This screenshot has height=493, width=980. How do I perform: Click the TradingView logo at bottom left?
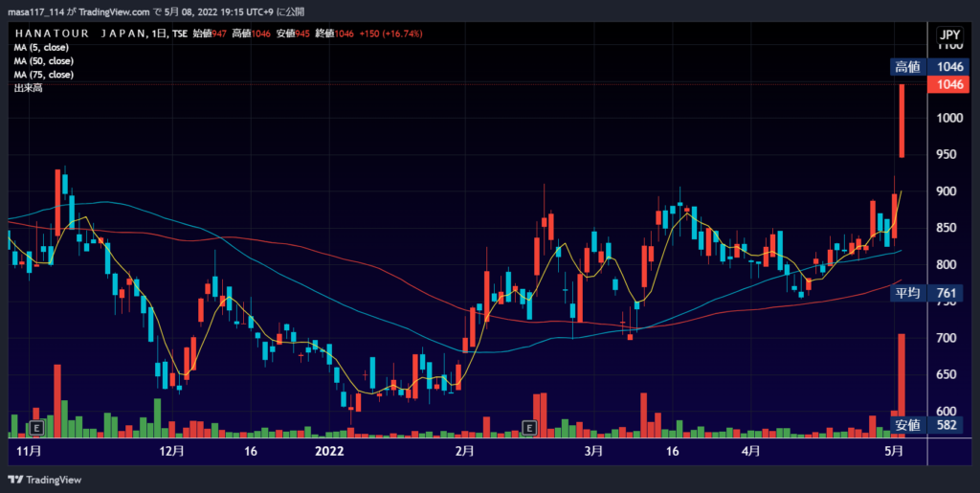point(44,480)
